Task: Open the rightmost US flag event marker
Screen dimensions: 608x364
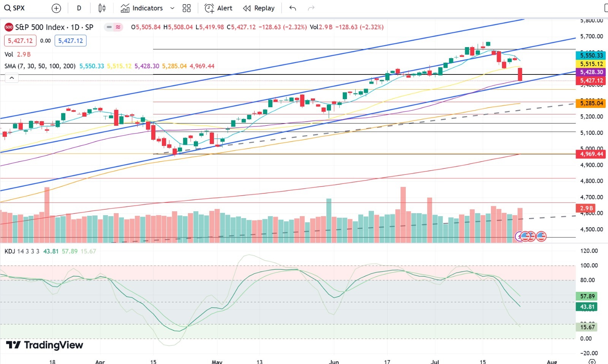Action: point(541,236)
